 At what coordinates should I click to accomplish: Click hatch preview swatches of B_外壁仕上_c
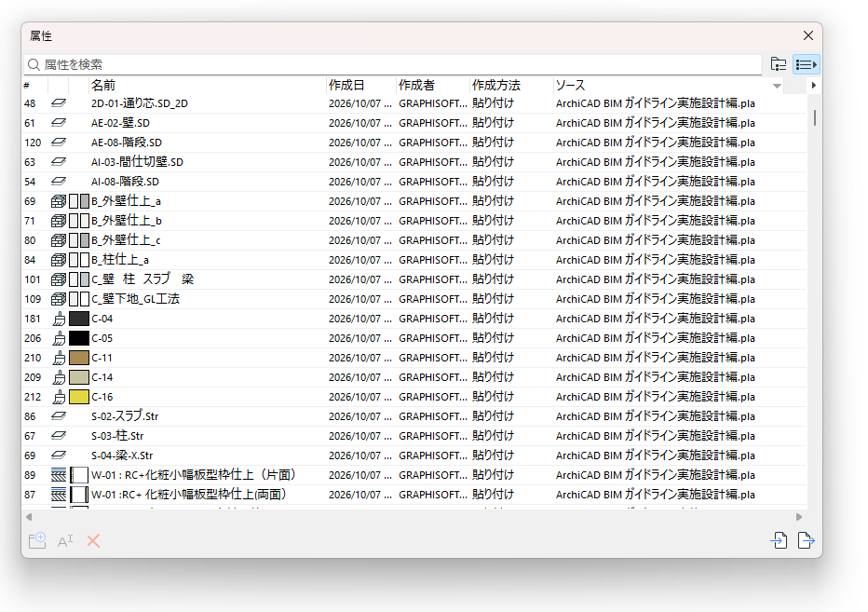(79, 240)
